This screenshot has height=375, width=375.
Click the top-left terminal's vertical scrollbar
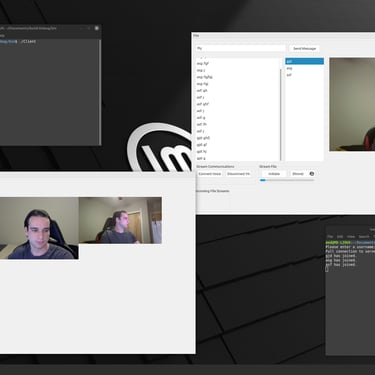(100, 92)
